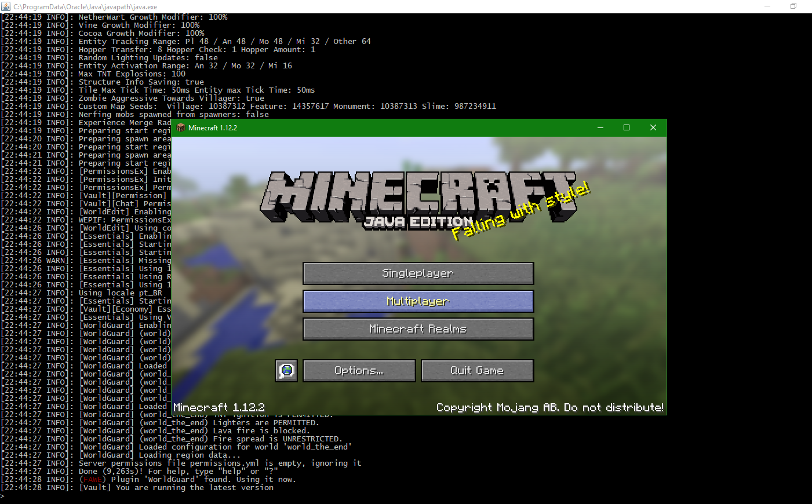This screenshot has height=504, width=812.
Task: Click the Minecraft Java Edition logo
Action: tap(418, 200)
